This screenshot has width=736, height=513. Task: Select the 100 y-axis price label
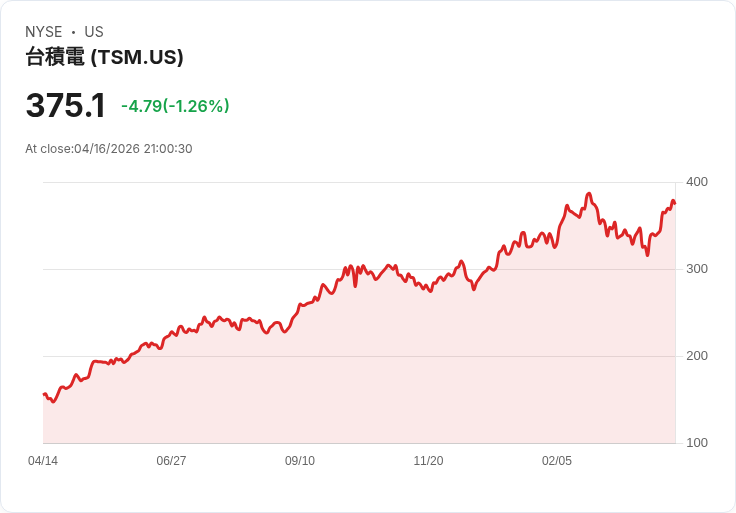coord(697,443)
